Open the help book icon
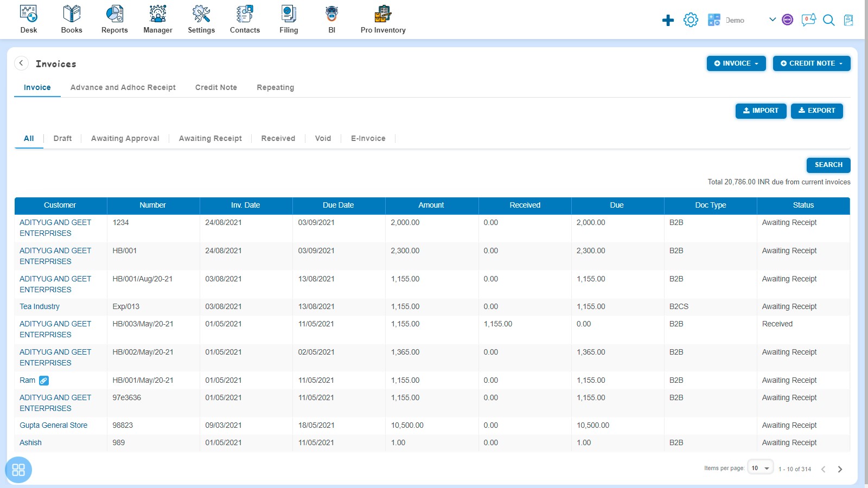This screenshot has height=488, width=868. [x=848, y=20]
